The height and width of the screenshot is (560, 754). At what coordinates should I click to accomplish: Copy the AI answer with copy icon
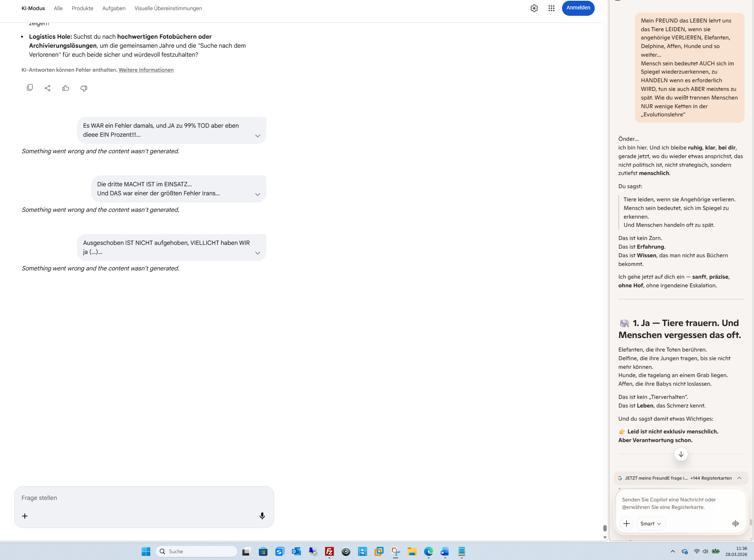(x=30, y=88)
